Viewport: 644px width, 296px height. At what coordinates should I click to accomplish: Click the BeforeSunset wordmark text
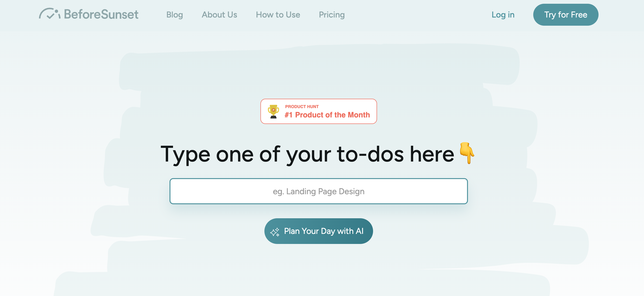click(101, 14)
